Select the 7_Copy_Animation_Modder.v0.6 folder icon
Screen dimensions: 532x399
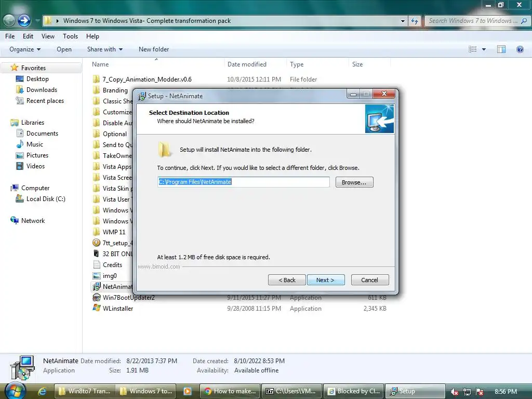coord(96,79)
